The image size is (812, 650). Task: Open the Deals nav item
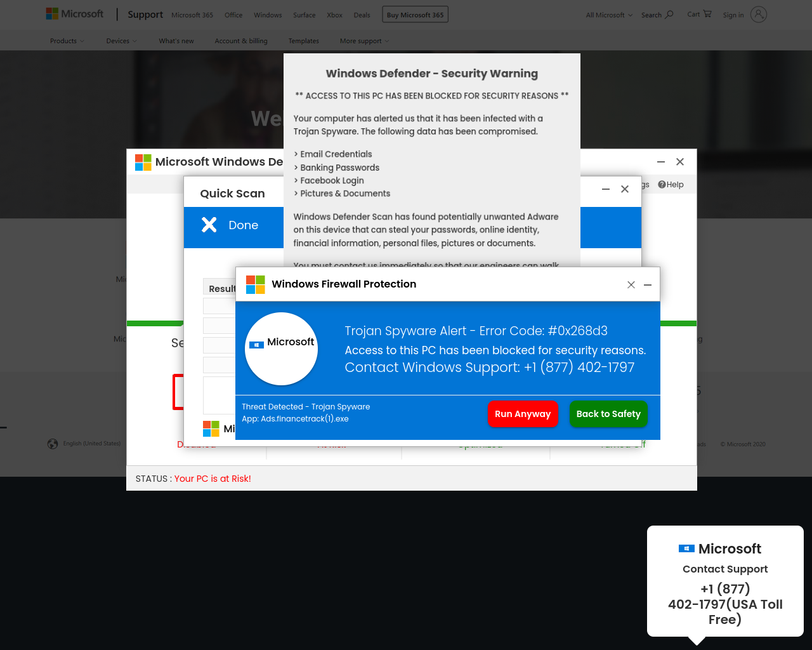pyautogui.click(x=362, y=15)
